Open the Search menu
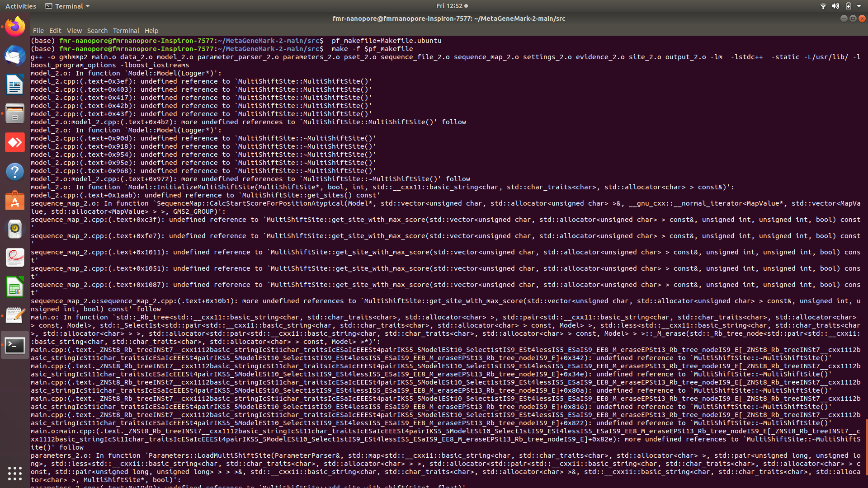 [x=97, y=31]
